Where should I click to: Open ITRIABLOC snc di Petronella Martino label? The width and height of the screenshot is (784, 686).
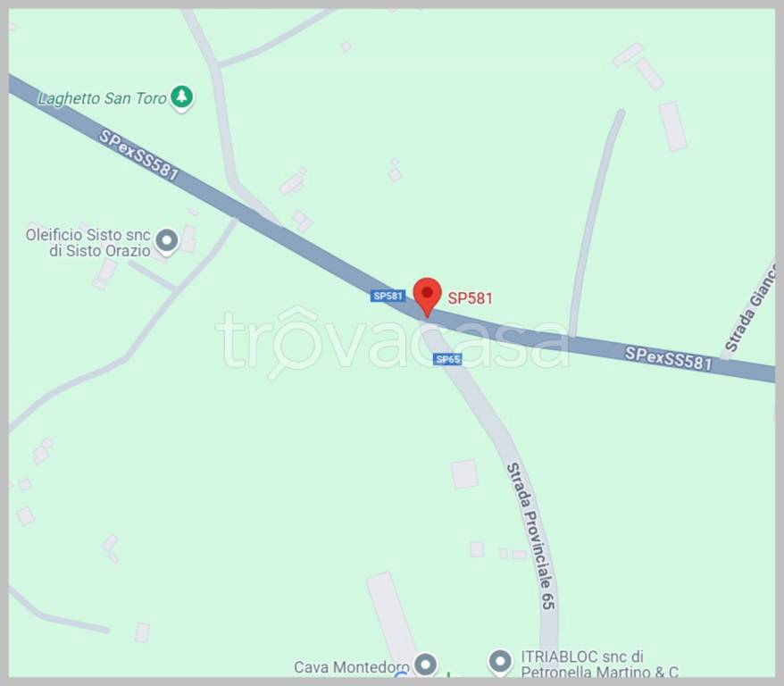coord(599,664)
